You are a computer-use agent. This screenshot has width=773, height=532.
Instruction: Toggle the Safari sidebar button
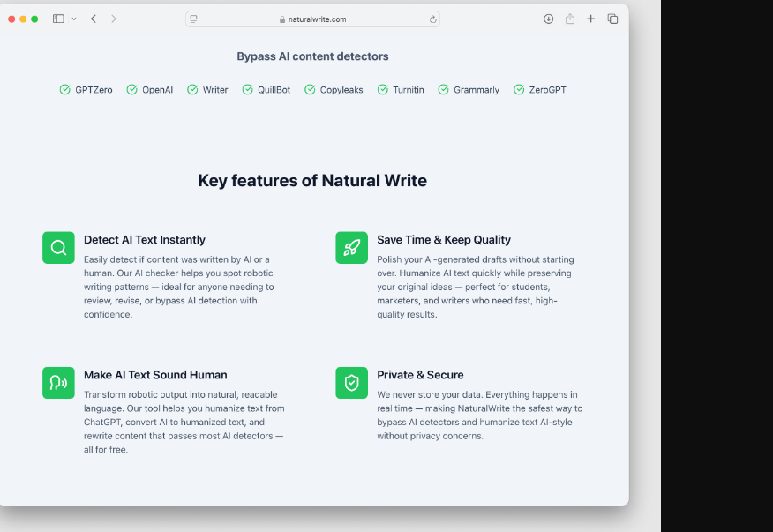point(58,19)
